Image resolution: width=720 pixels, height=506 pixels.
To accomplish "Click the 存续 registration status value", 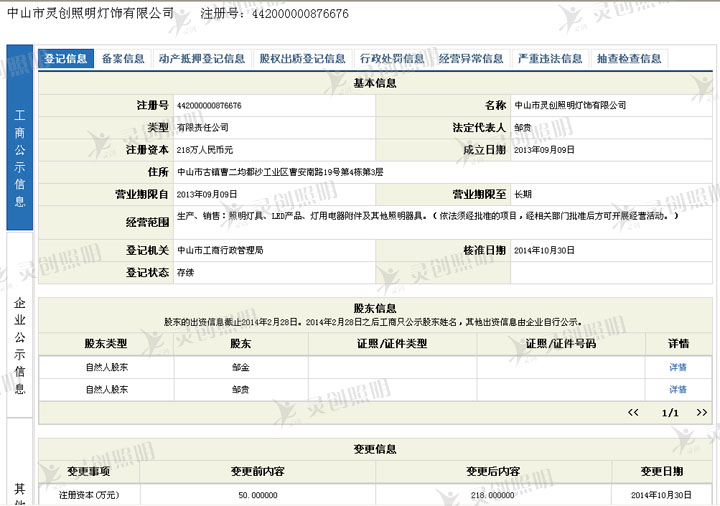I will (186, 273).
